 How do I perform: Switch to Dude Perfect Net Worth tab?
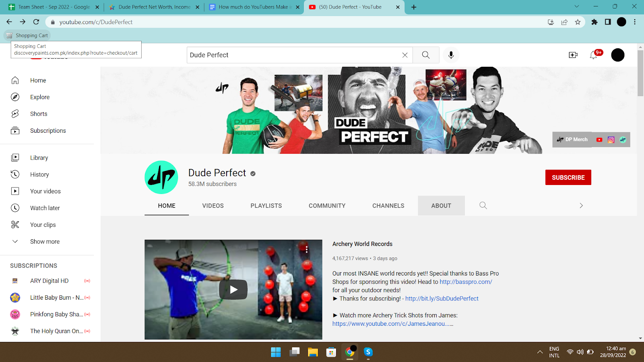(x=155, y=7)
